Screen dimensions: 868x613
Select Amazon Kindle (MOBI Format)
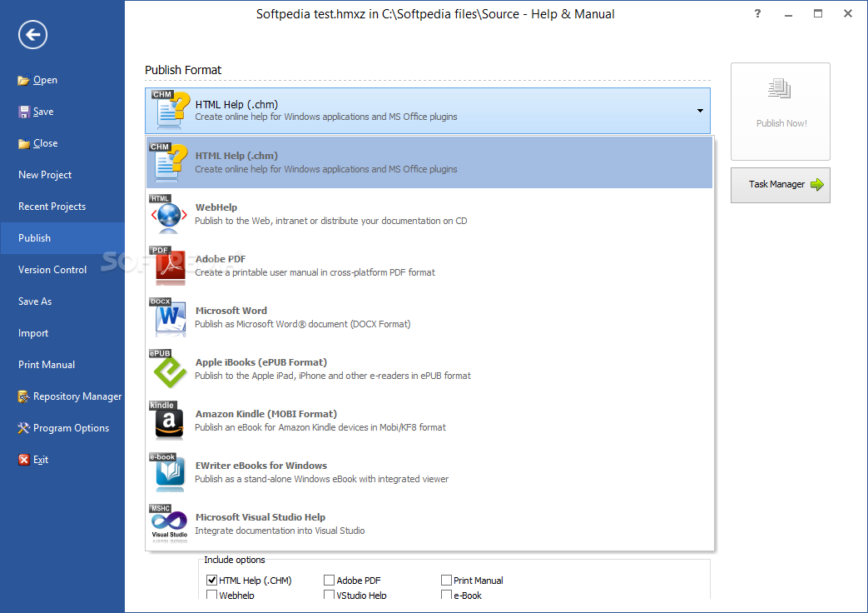[429, 421]
